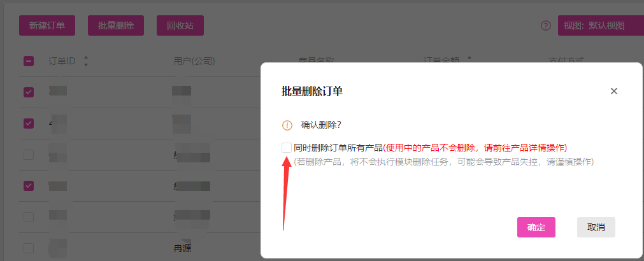Open the 回收站 recycle bin
644x261 pixels.
pos(180,26)
